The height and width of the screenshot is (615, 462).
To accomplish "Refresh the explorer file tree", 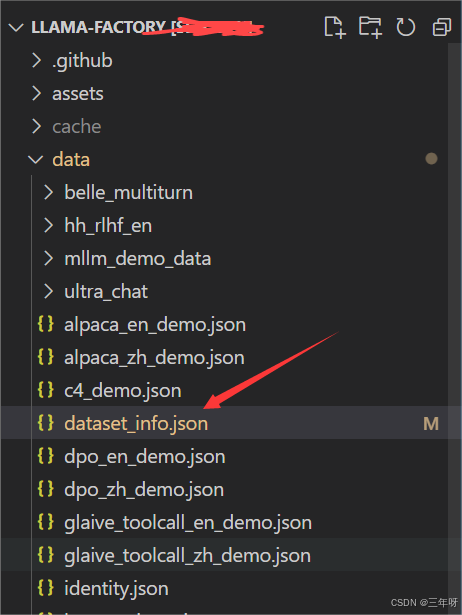I will point(406,27).
